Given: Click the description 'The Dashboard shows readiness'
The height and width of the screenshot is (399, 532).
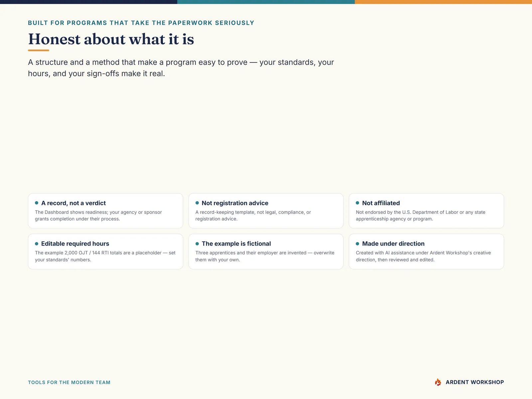Looking at the screenshot, I should [98, 215].
